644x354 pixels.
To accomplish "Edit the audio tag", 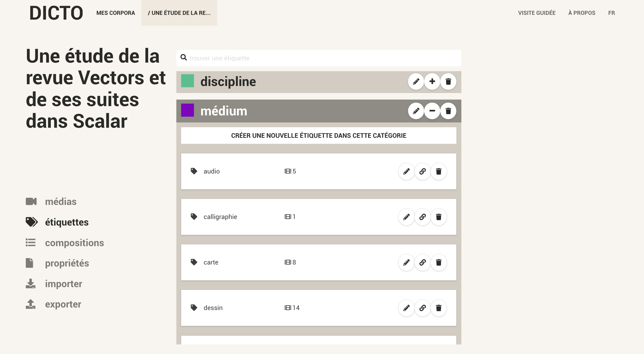I will 407,171.
